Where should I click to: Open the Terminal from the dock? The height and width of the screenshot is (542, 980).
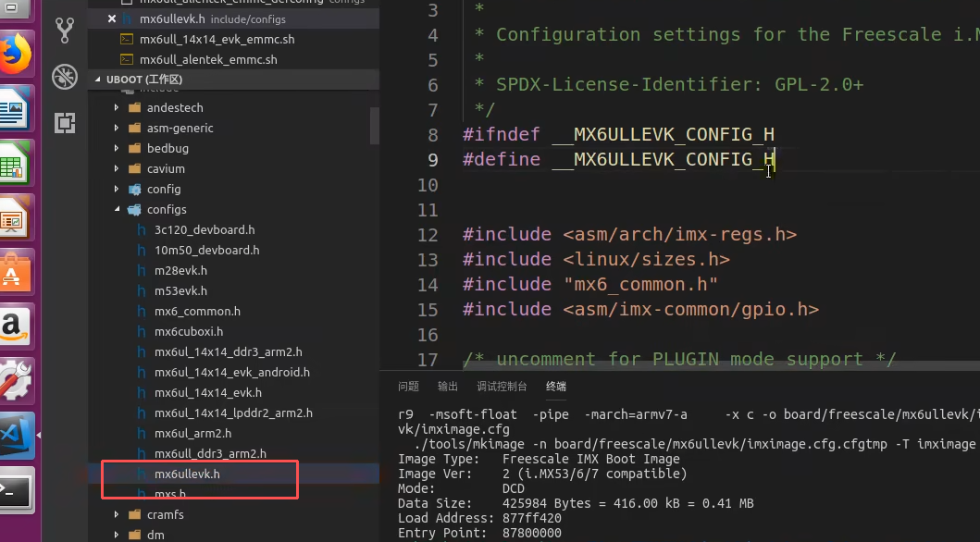tap(15, 489)
